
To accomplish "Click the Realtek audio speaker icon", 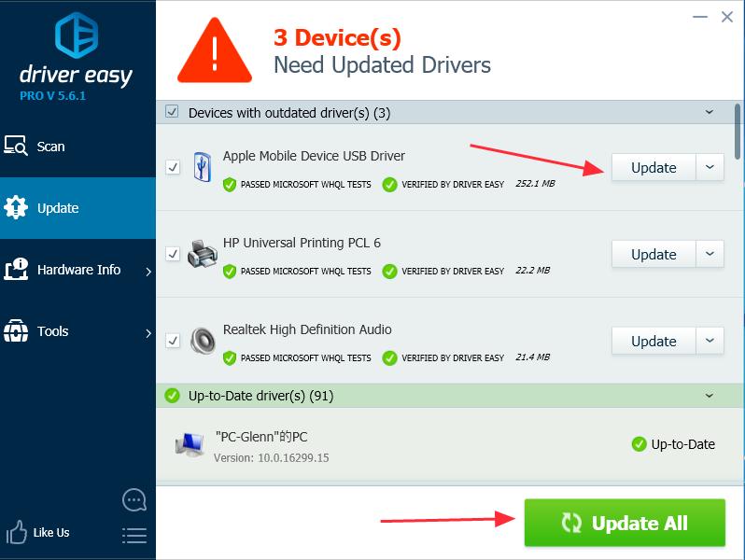I will 202,341.
